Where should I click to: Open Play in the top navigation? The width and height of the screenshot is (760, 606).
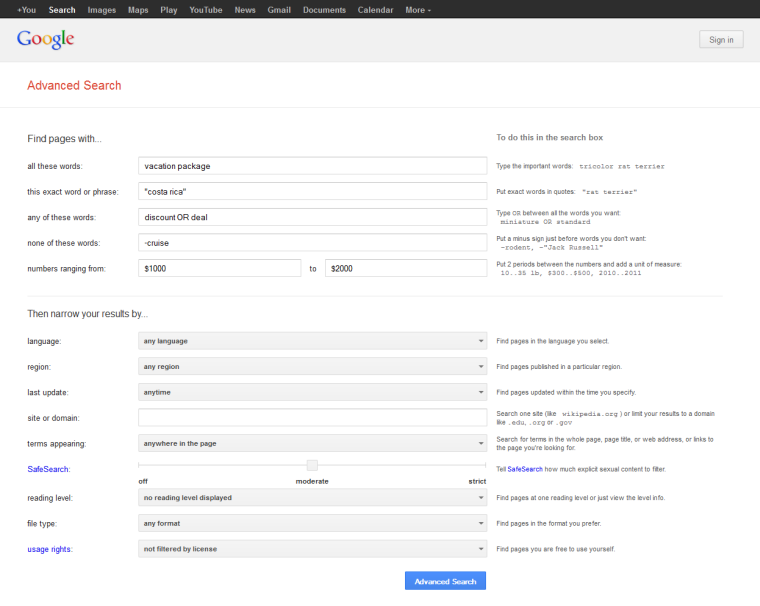[x=169, y=10]
